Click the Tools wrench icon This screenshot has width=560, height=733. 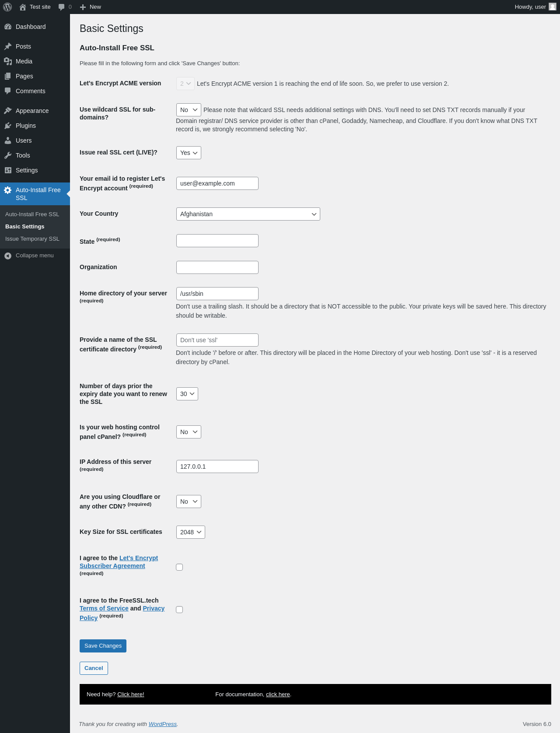pos(8,155)
